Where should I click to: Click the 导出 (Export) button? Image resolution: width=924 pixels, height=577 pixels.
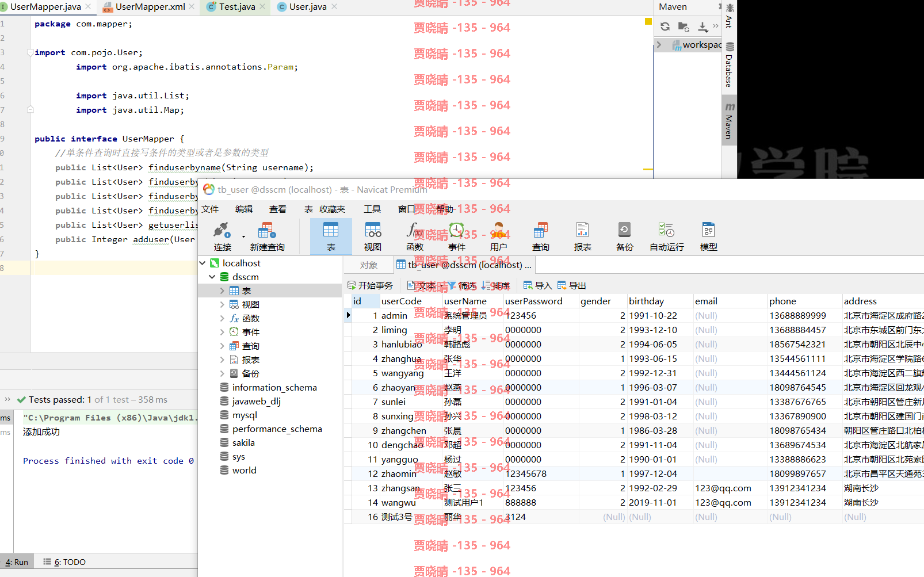571,285
